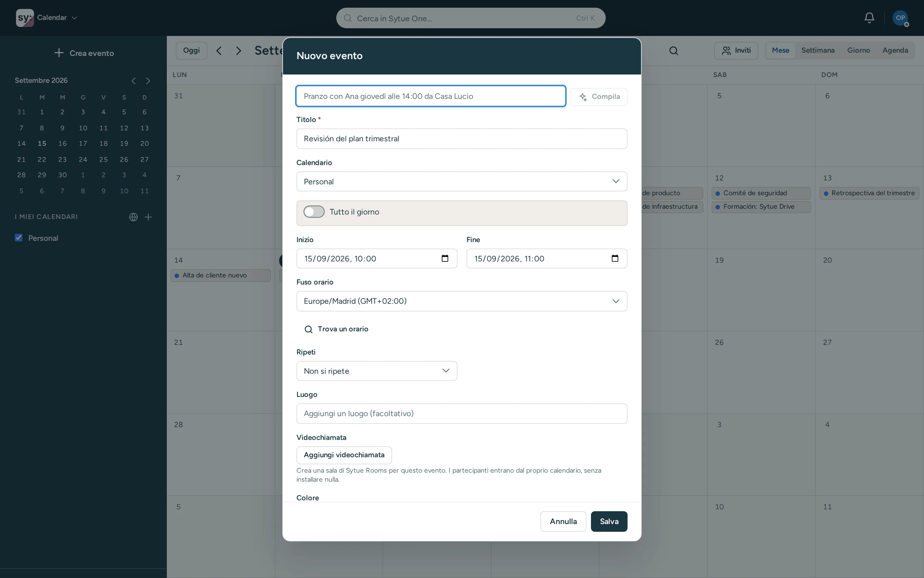924x578 pixels.
Task: Open the Formación: Sytue Drive event
Action: point(761,206)
